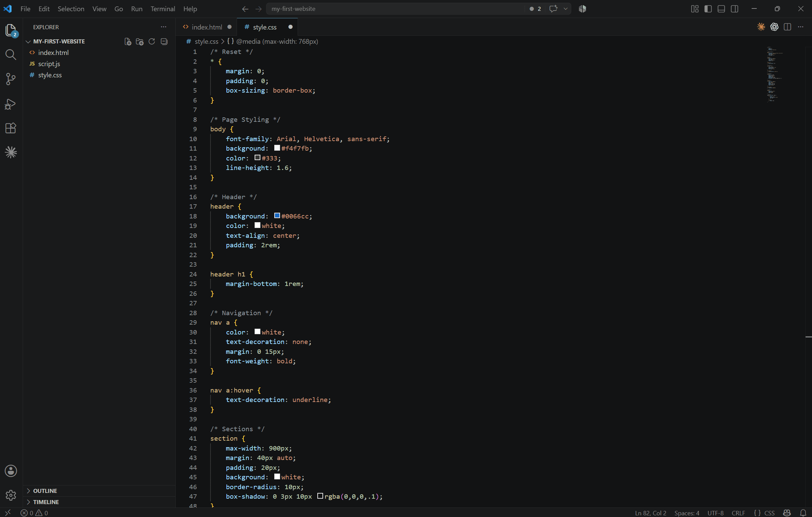
Task: Click line number 29 in gutter
Action: 193,322
